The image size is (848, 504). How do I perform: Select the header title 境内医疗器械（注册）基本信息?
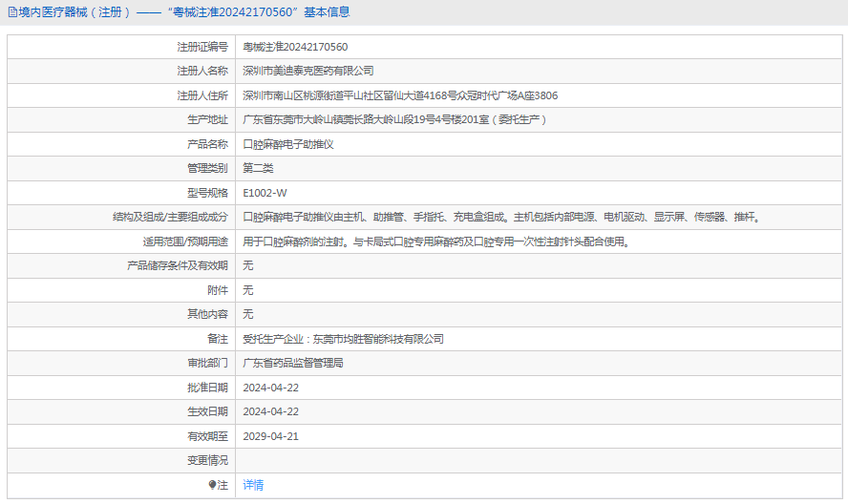(x=184, y=11)
